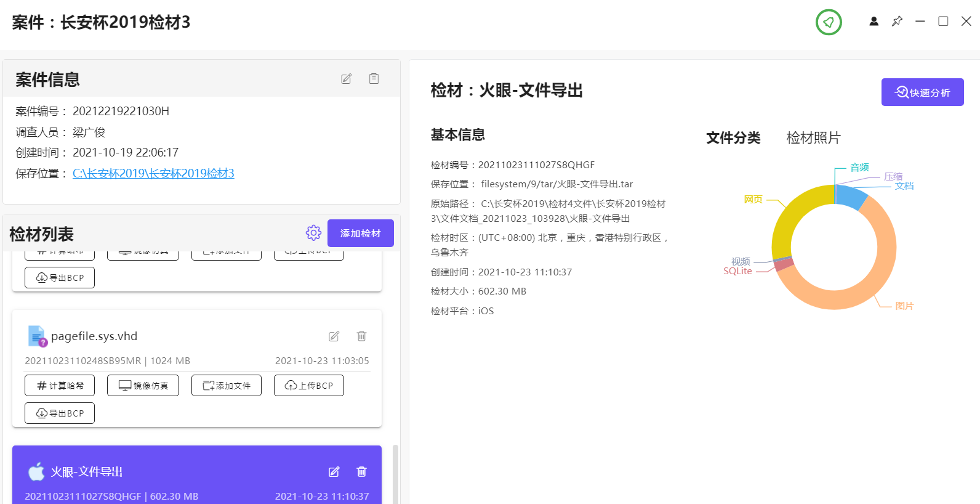The height and width of the screenshot is (504, 980).
Task: Click the evidence list vertical scrollbar
Action: click(395, 474)
